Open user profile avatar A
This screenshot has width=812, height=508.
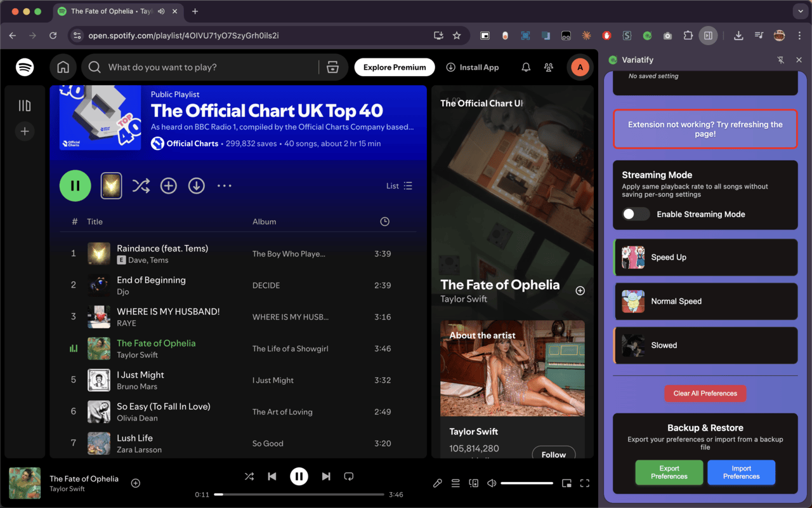(x=580, y=67)
